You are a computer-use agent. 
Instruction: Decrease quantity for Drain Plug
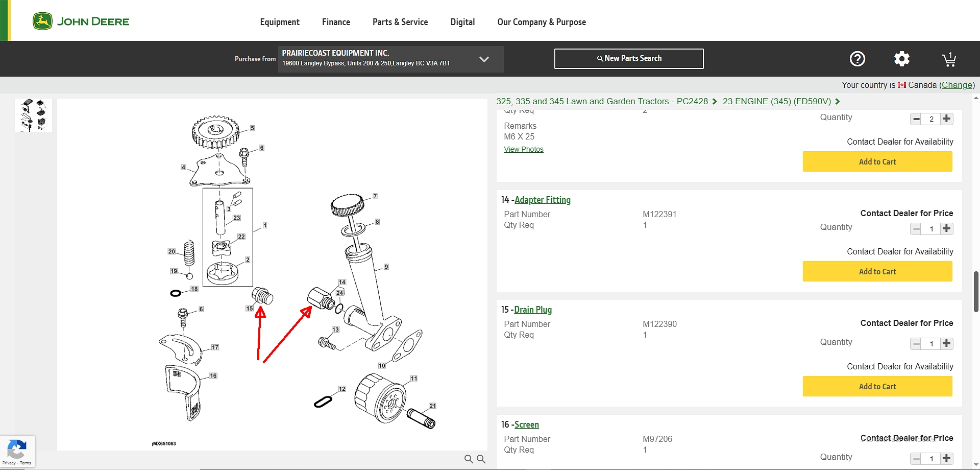tap(916, 343)
